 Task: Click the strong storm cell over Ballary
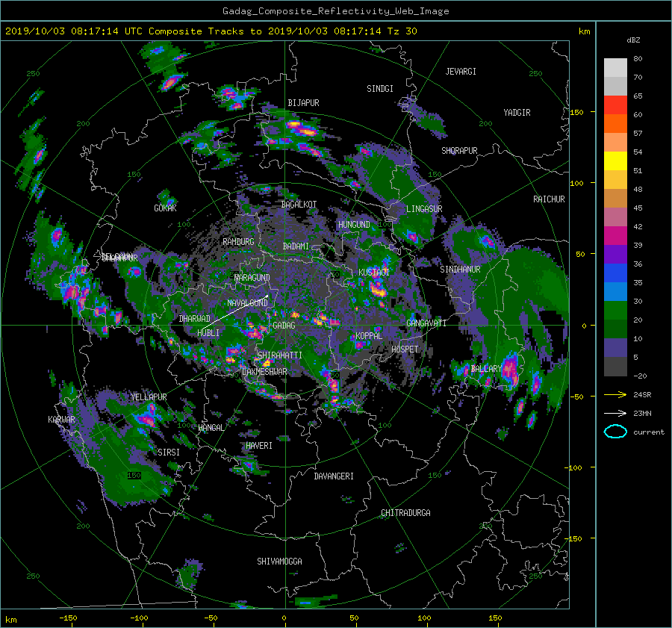click(510, 369)
